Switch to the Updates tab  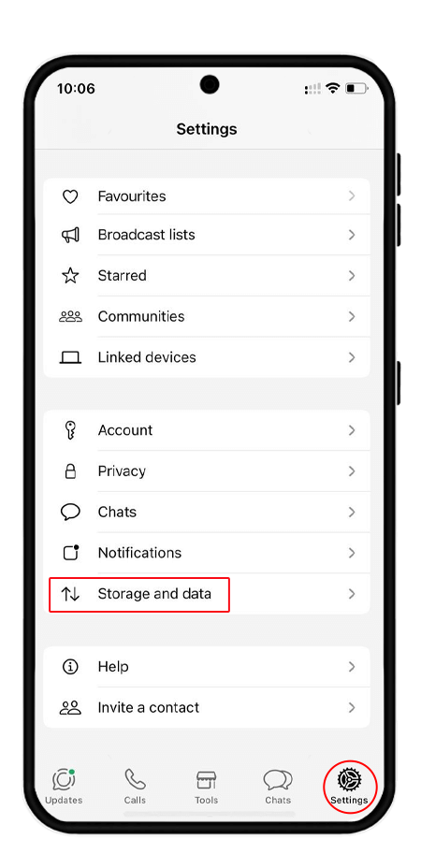(64, 786)
